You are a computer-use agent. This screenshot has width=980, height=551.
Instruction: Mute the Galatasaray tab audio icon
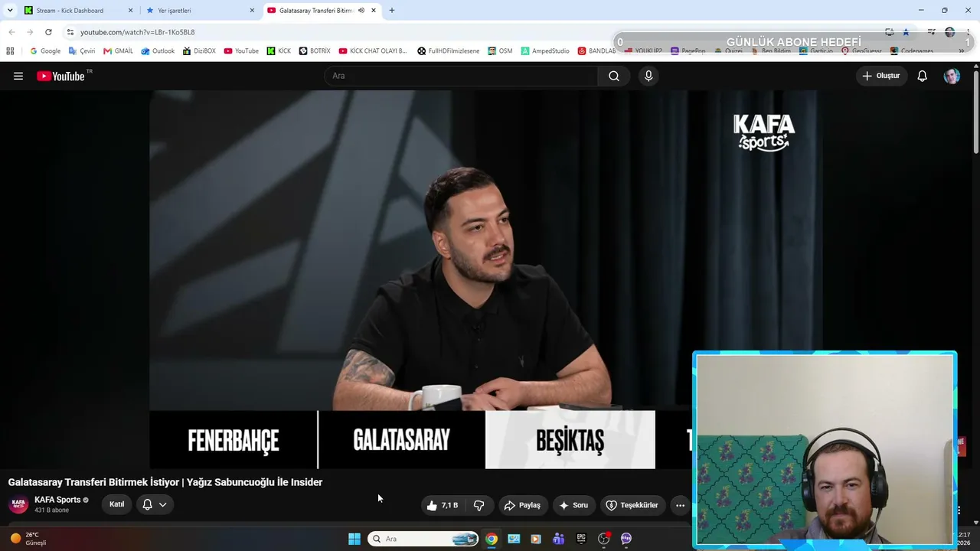point(361,11)
